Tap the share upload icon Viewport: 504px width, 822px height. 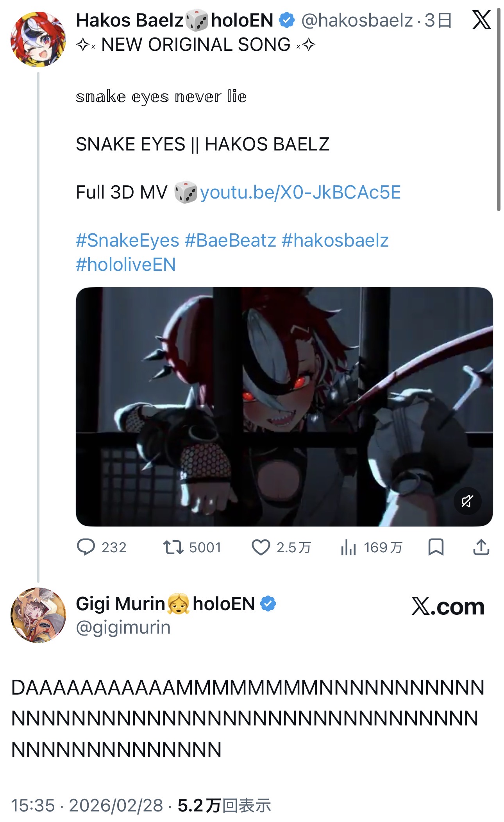click(x=481, y=547)
